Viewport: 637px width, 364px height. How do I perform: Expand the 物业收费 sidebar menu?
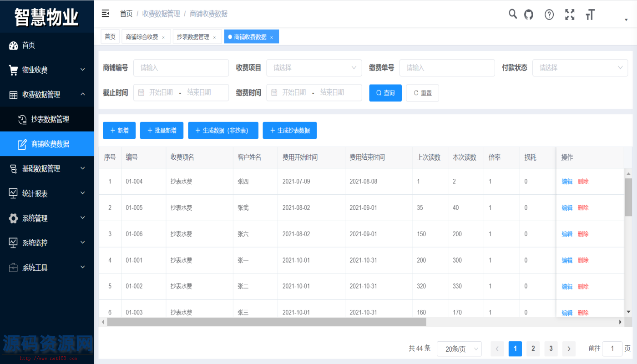pyautogui.click(x=47, y=70)
